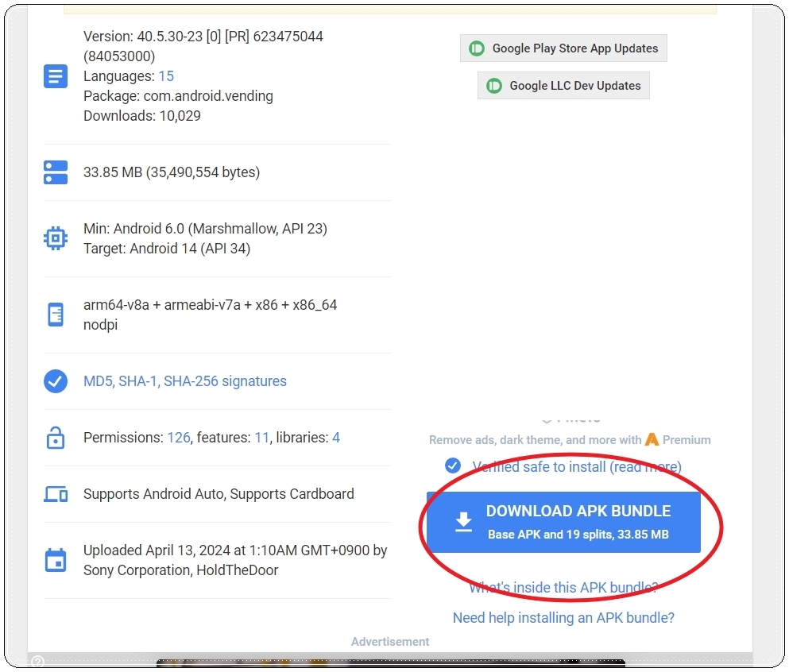Viewport: 789px width, 672px height.
Task: Click the Premium link in ad removal notice
Action: pyautogui.click(x=687, y=440)
